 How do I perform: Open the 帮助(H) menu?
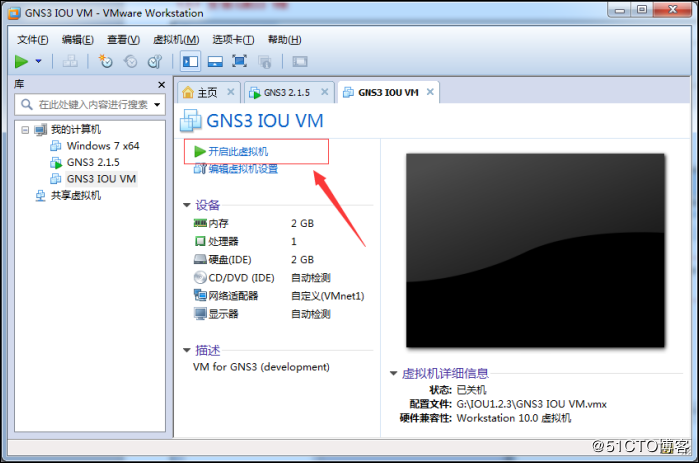[284, 40]
